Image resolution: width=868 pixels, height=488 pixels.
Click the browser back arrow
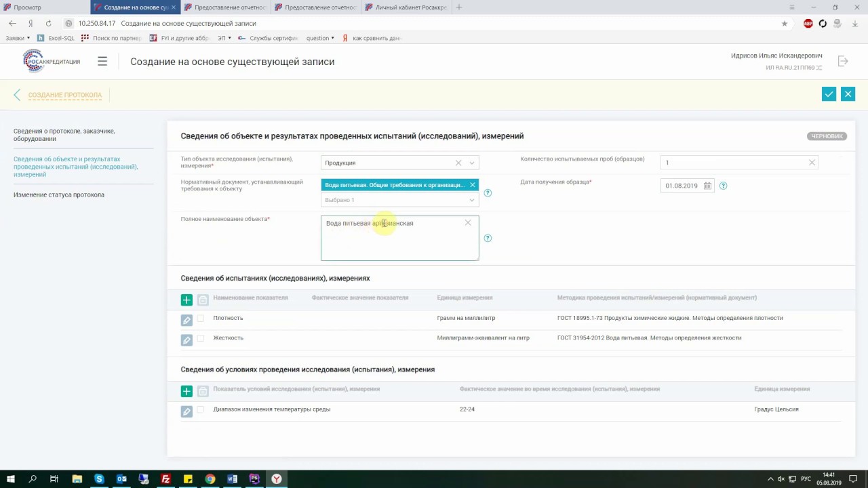point(12,23)
